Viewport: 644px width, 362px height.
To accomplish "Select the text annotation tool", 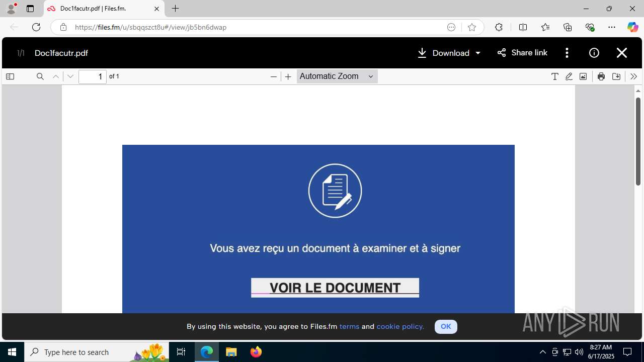I will [554, 76].
